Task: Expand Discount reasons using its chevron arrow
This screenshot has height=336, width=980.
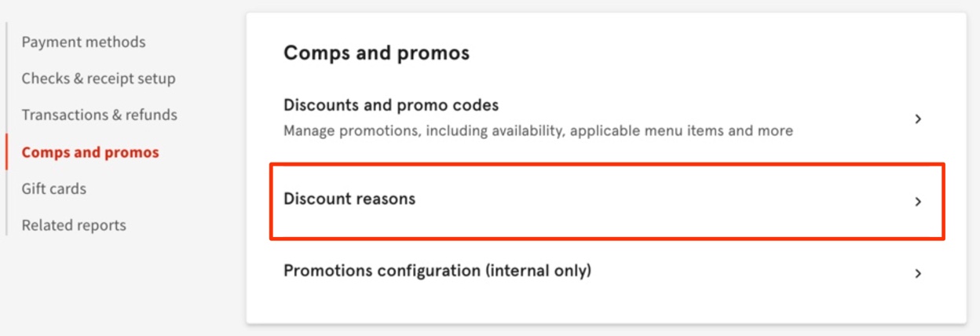Action: pos(917,202)
